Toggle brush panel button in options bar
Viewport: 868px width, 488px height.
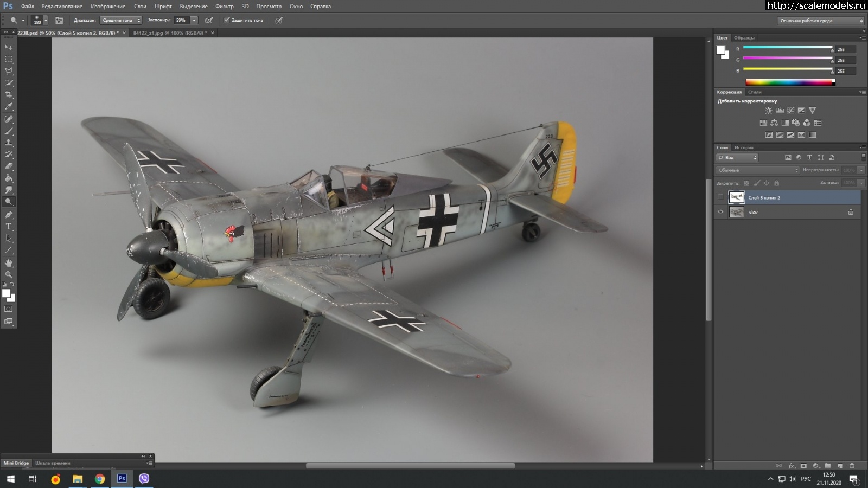[59, 20]
